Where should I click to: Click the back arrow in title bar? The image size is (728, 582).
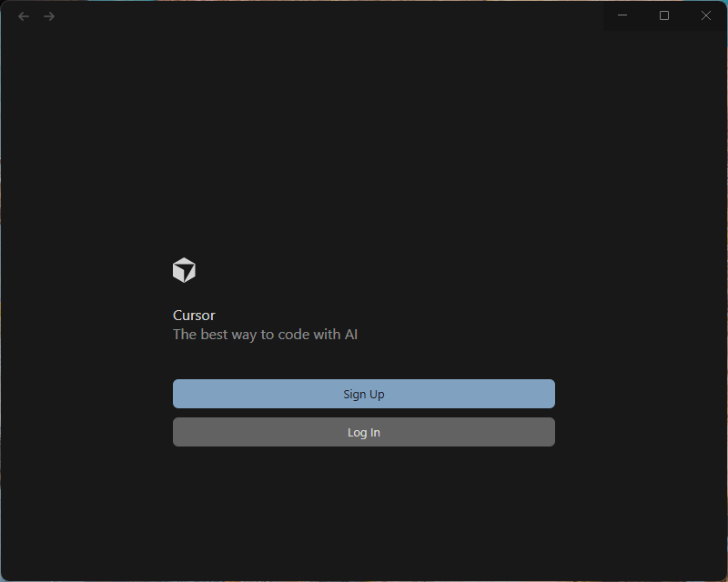pos(24,16)
